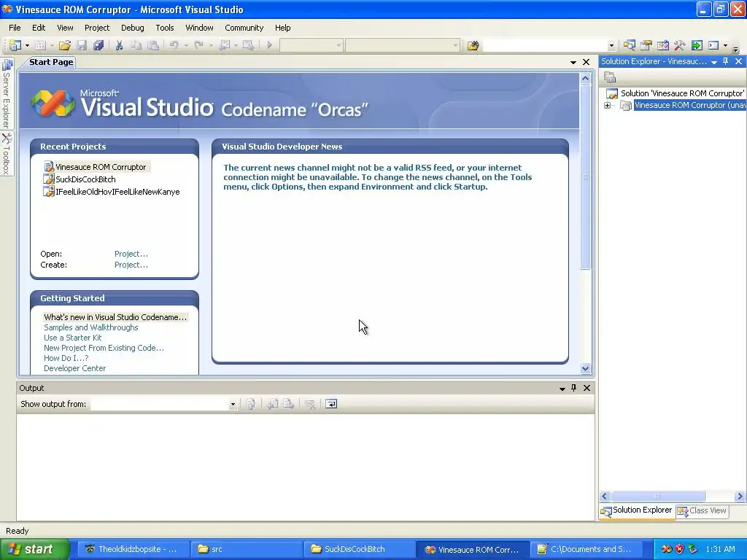Image resolution: width=747 pixels, height=560 pixels.
Task: Click the Paste clipboard icon
Action: (x=153, y=45)
